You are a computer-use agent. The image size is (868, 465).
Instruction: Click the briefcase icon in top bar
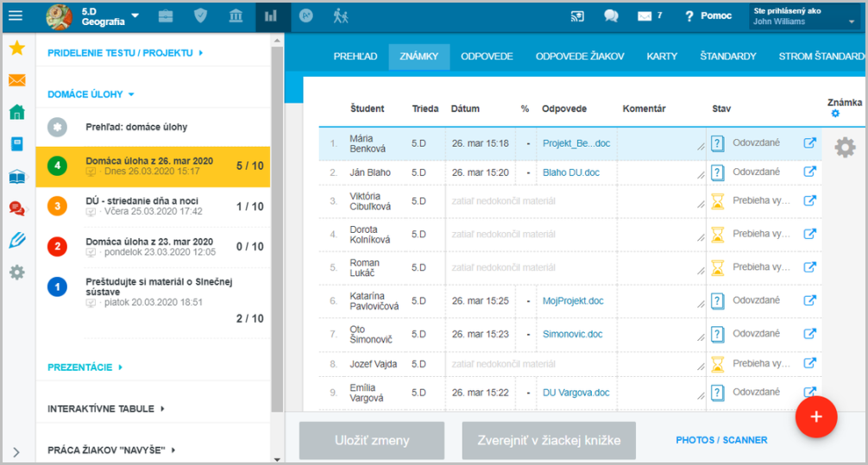[x=165, y=16]
